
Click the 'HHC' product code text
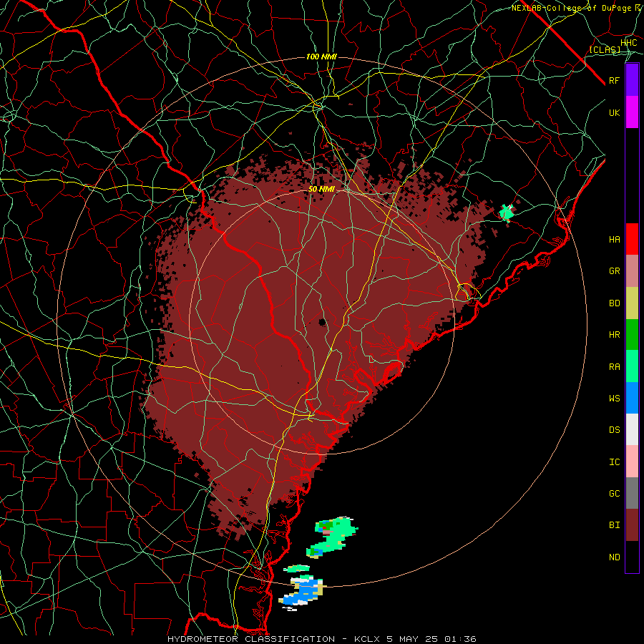629,43
